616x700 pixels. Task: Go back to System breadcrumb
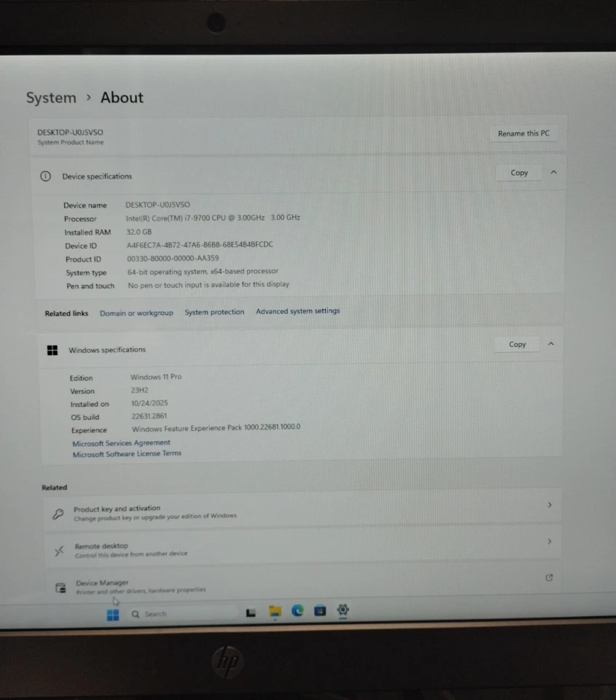tap(51, 98)
